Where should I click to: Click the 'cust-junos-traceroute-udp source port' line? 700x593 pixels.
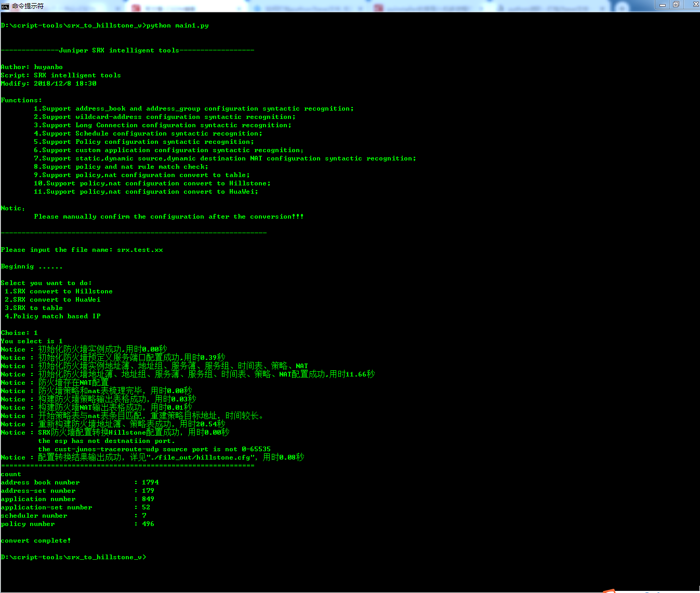(154, 449)
